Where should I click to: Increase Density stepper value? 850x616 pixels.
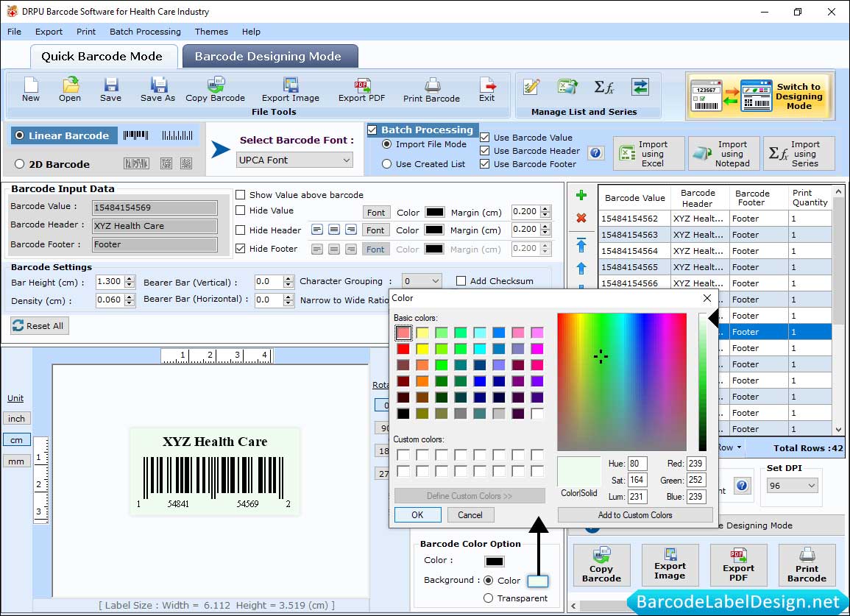coord(129,297)
